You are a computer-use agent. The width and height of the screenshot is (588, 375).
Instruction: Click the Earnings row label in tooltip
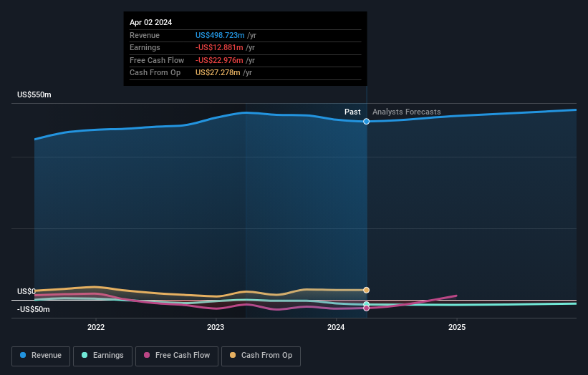[x=145, y=47]
